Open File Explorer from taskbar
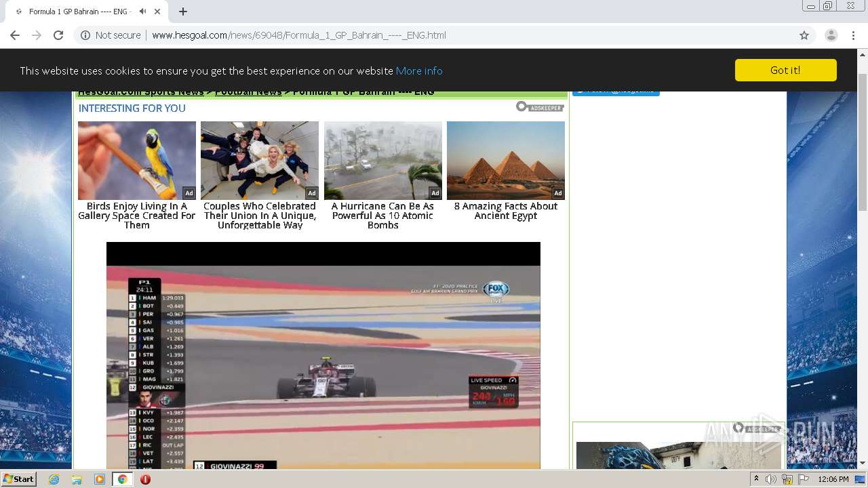868x488 pixels. pos(77,479)
